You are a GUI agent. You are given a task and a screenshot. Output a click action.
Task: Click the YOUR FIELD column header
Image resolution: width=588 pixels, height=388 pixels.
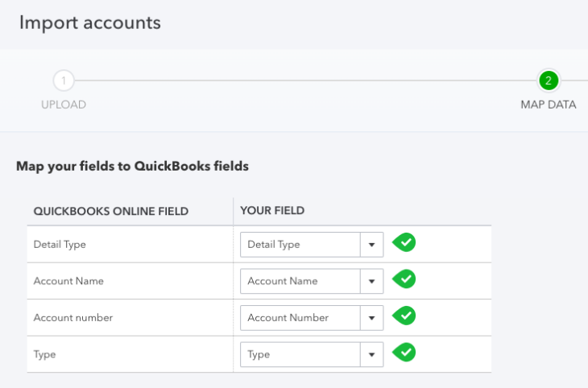click(x=272, y=211)
